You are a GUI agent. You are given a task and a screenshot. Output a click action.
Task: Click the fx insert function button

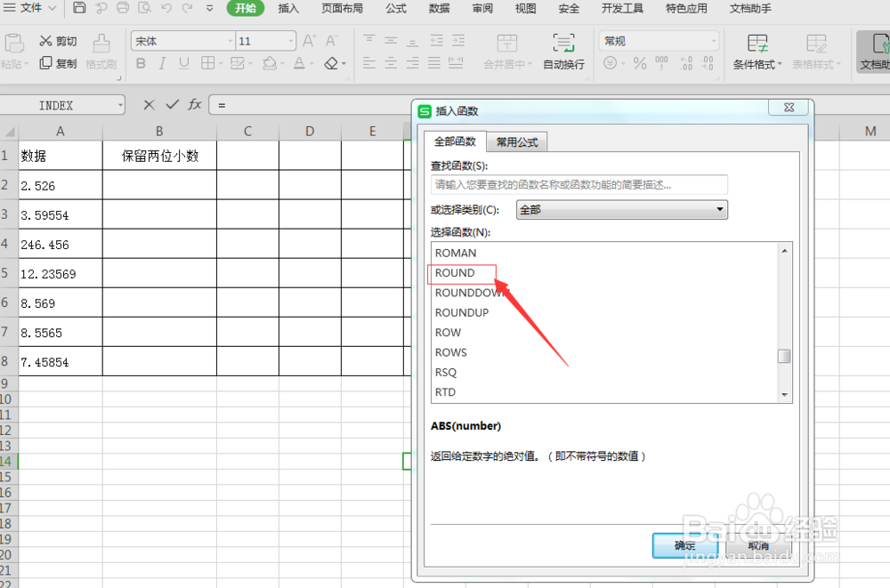point(195,104)
